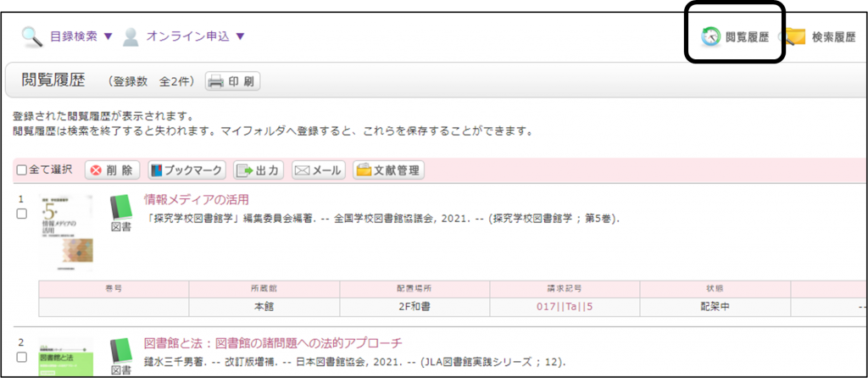Click the 閲覧履歴 page heading

tap(53, 81)
